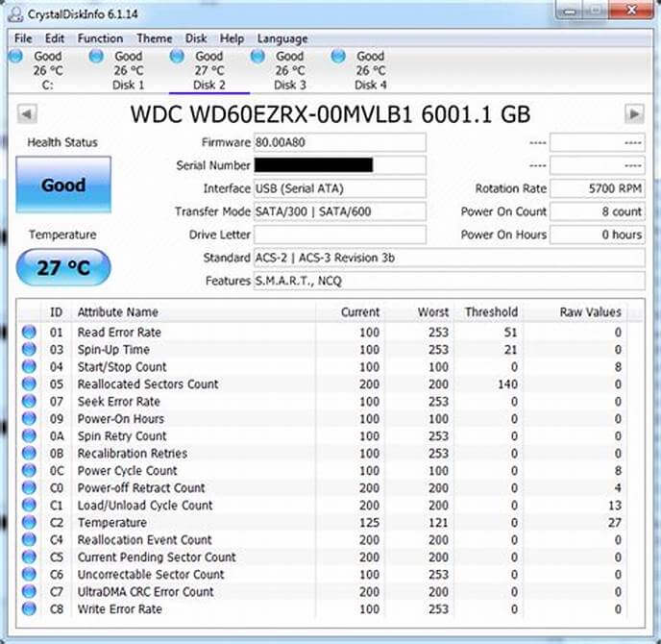Open the Function menu

click(x=100, y=38)
